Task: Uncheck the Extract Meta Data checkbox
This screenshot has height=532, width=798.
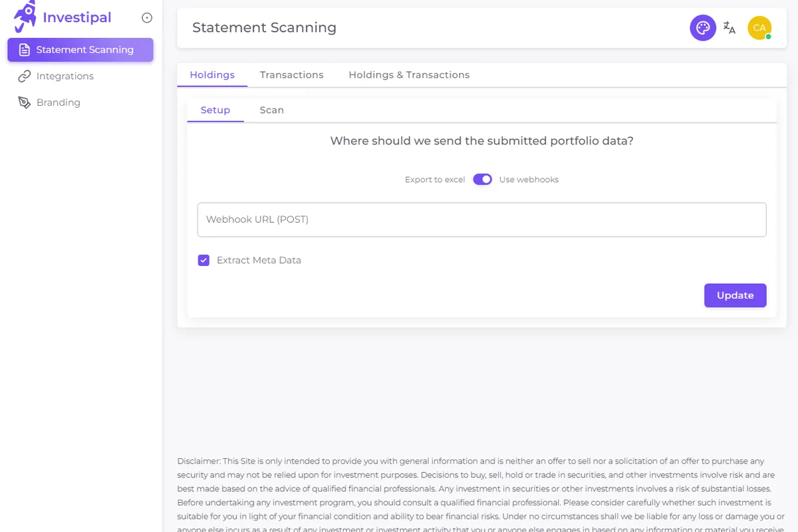Action: pyautogui.click(x=203, y=260)
